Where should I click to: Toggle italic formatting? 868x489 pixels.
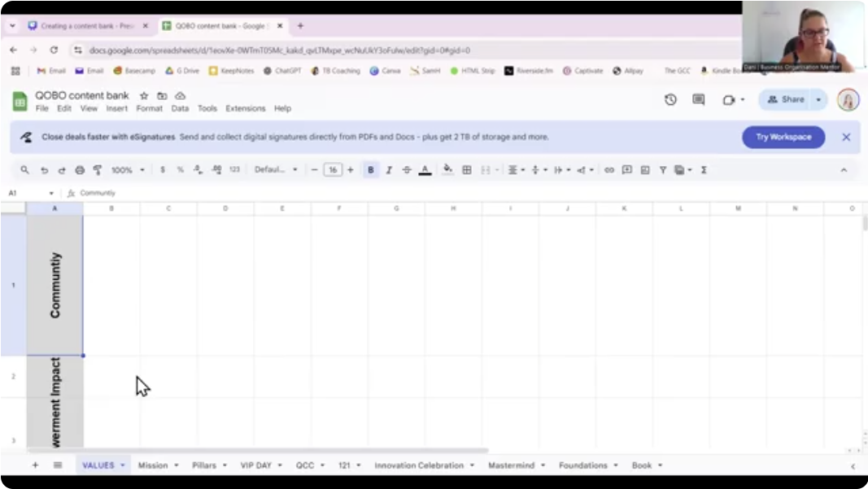[x=389, y=170]
